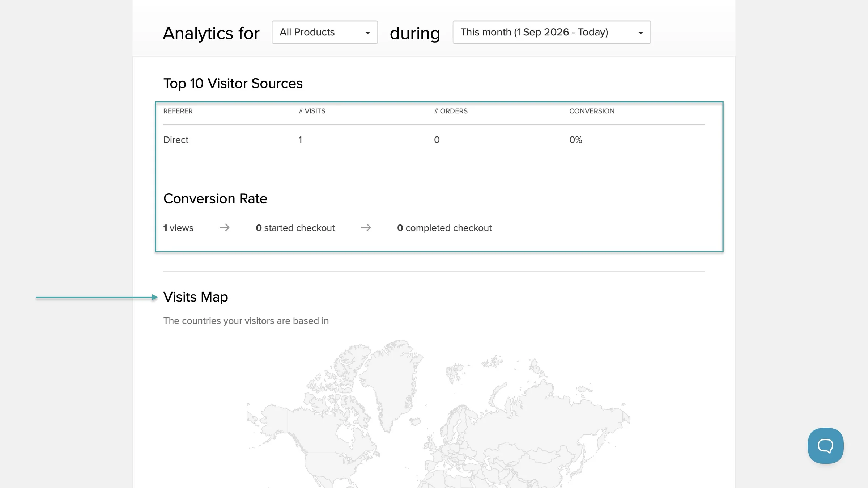Screen dimensions: 868x488
Task: Click the countries your visitors description text
Action: click(246, 321)
